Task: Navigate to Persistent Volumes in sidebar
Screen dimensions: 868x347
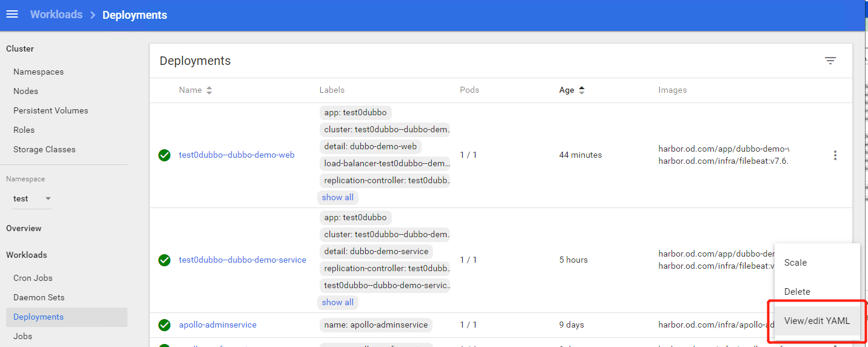Action: (x=50, y=110)
